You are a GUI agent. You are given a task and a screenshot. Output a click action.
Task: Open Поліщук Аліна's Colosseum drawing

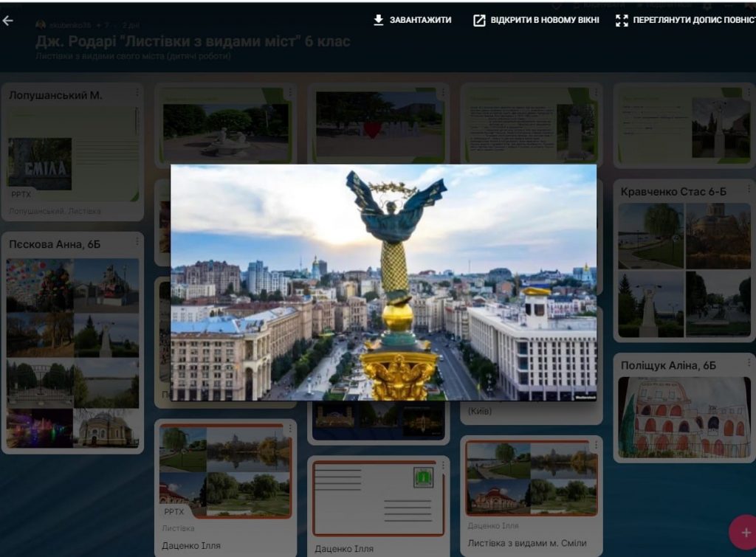tap(684, 418)
